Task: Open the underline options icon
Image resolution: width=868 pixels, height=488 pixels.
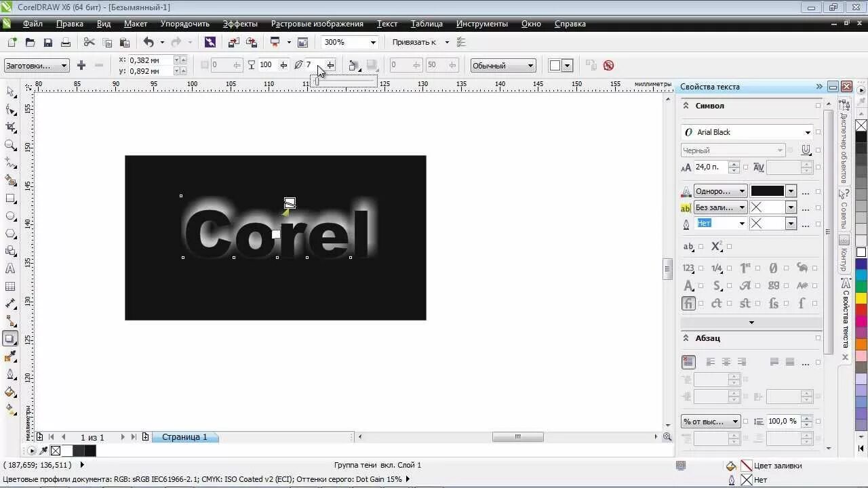Action: click(806, 150)
